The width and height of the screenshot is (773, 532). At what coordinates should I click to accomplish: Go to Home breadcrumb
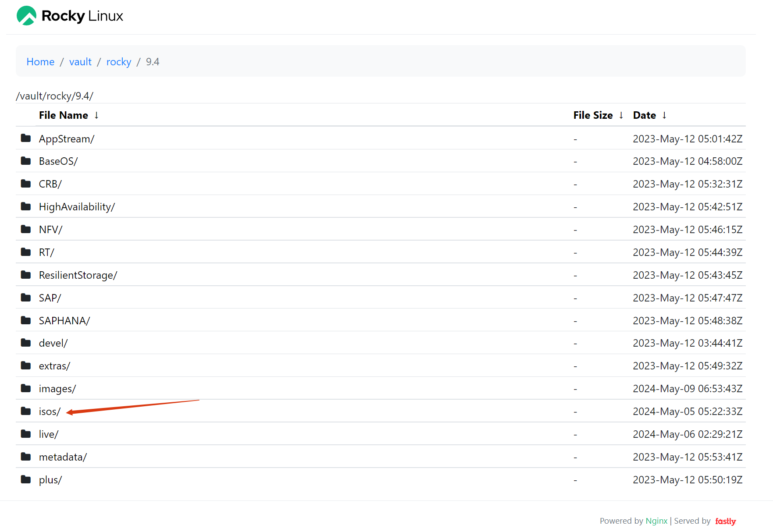[40, 62]
